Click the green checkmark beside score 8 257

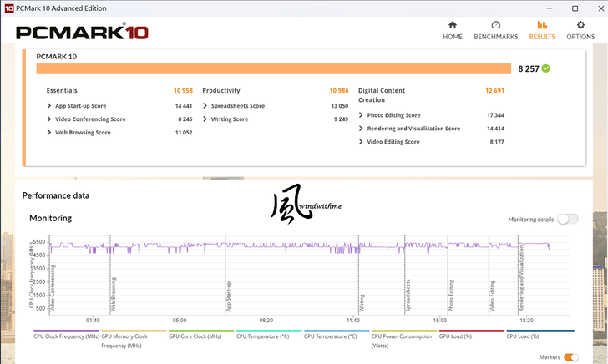545,68
